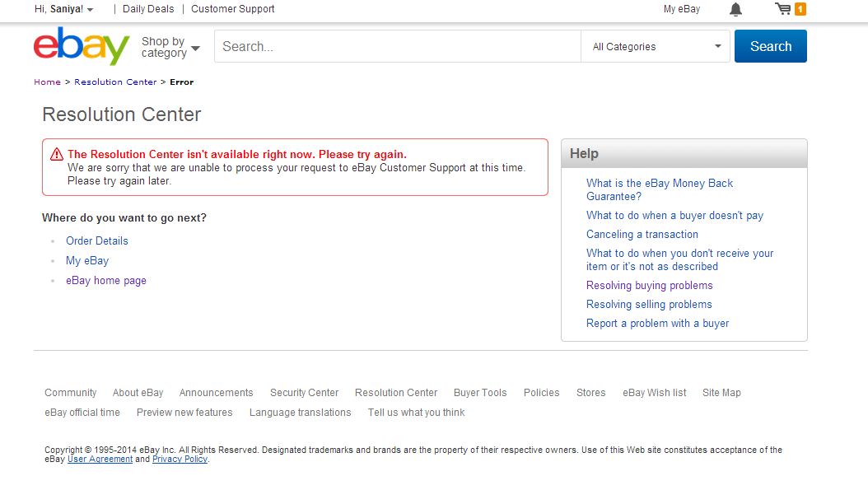Expand the Shop by category menu
The width and height of the screenshot is (868, 490).
coord(170,47)
